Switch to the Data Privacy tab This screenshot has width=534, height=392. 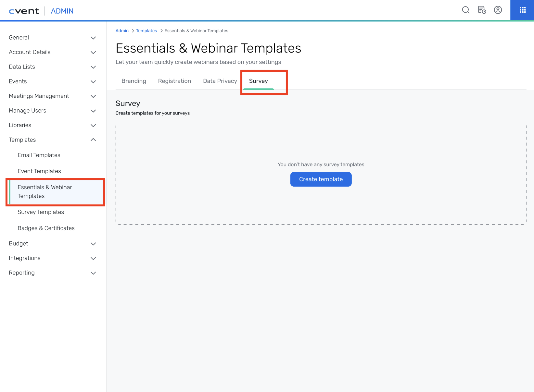[220, 81]
